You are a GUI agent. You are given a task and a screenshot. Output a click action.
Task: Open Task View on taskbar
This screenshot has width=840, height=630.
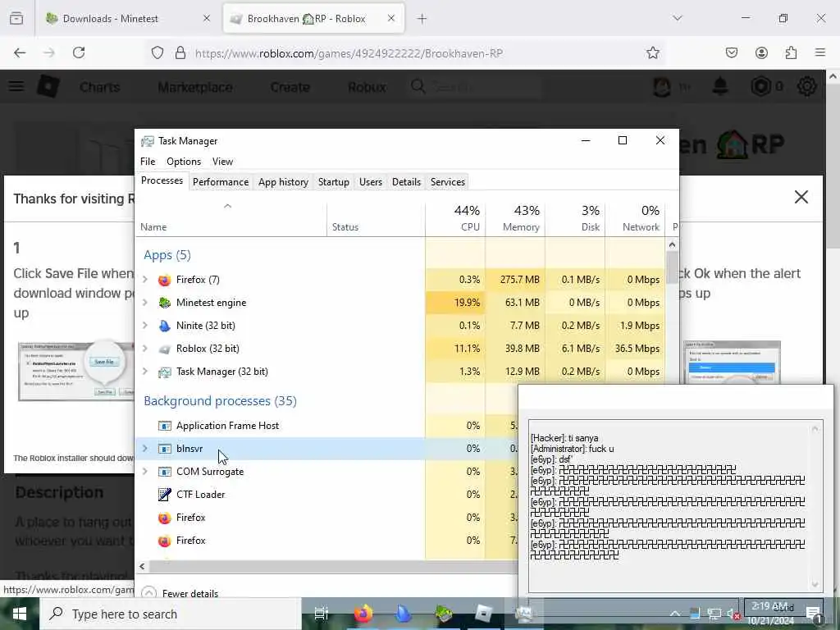coord(321,614)
